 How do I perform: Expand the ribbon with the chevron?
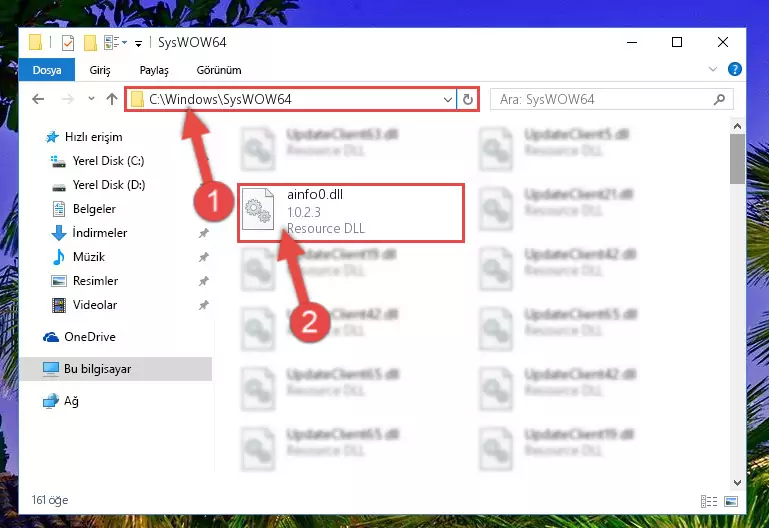tap(713, 70)
